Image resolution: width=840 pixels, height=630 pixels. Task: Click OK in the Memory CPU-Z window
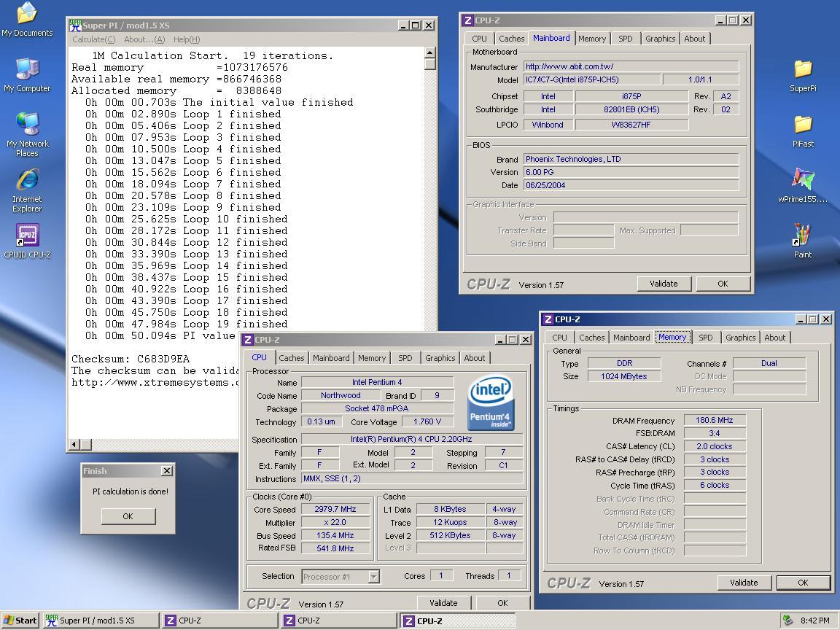(803, 583)
